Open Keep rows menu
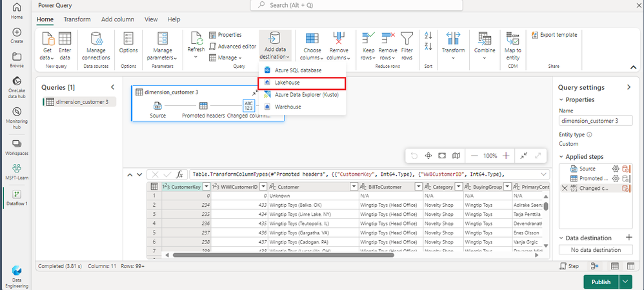 [x=368, y=46]
